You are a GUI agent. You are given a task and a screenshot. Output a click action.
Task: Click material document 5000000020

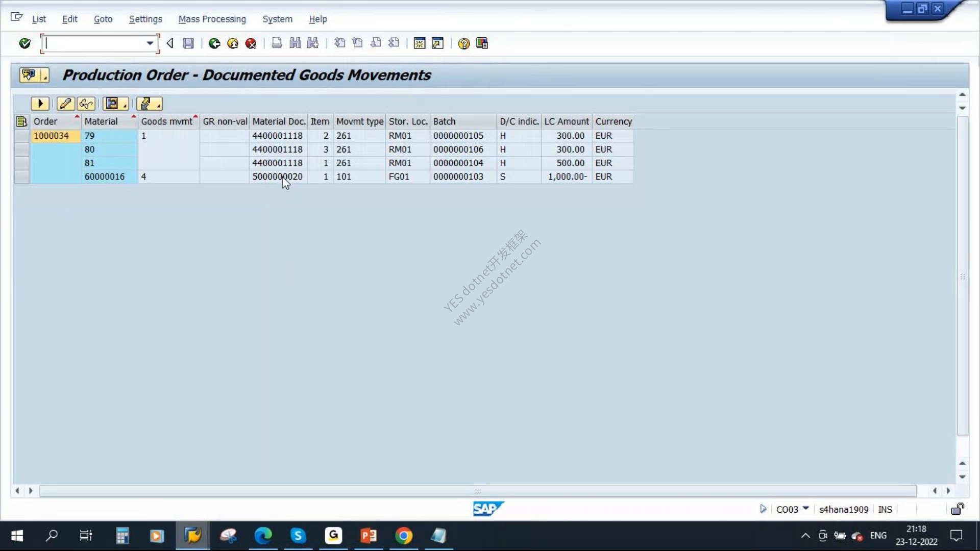point(277,177)
